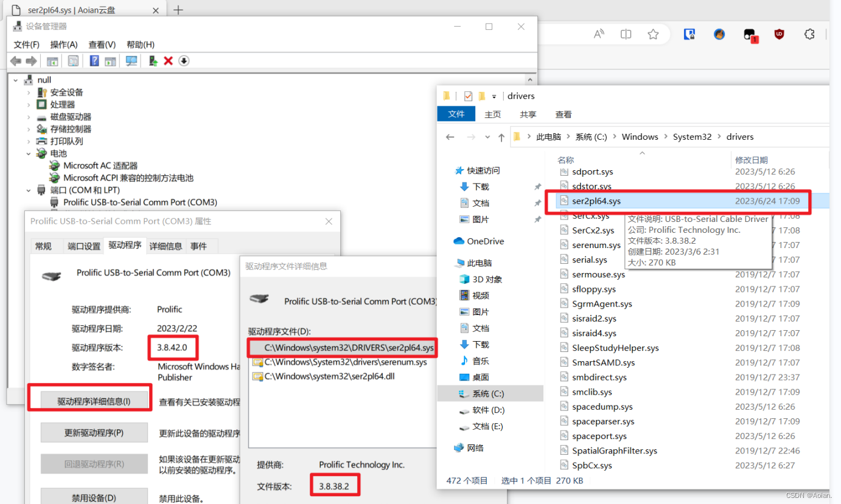Viewport: 841px width, 504px height.
Task: Open 共享 ribbon tab in Explorer
Action: (528, 114)
